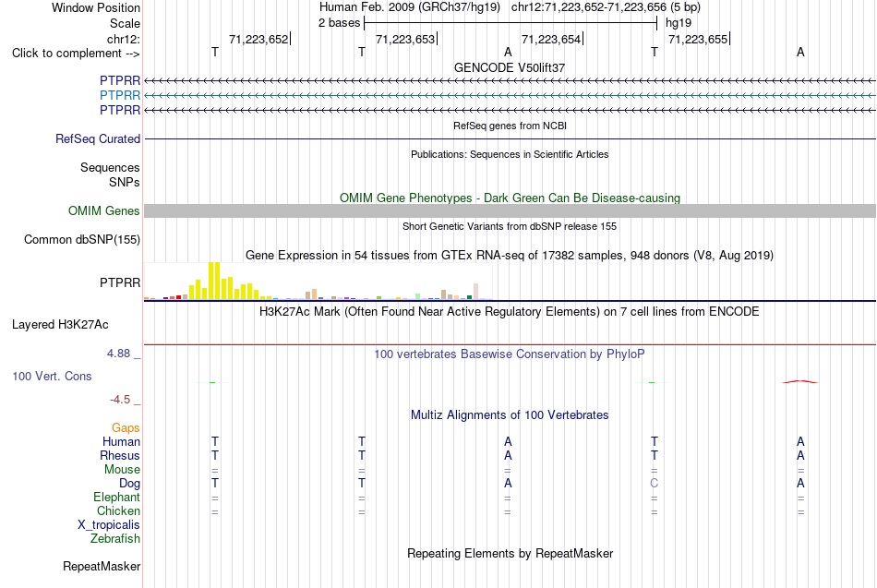Click the 71,223,654 position tick label
This screenshot has height=588, width=877.
click(551, 39)
